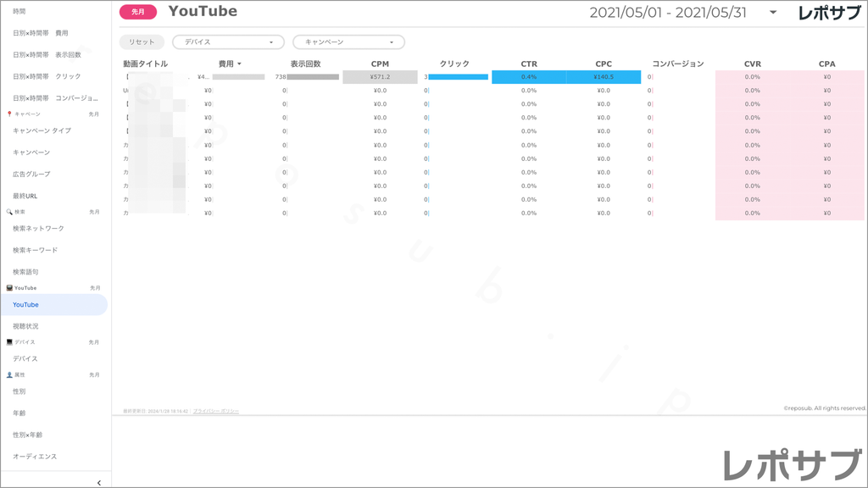Click the リセット button
Screen dimensions: 868x488
[x=141, y=41]
